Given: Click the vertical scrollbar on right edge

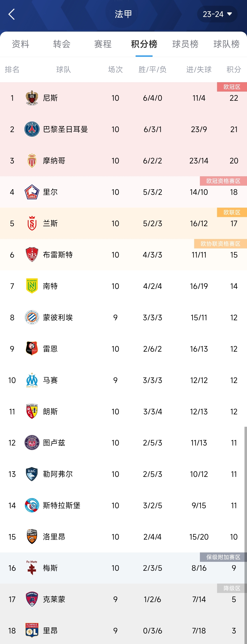Looking at the screenshot, I should (245, 535).
